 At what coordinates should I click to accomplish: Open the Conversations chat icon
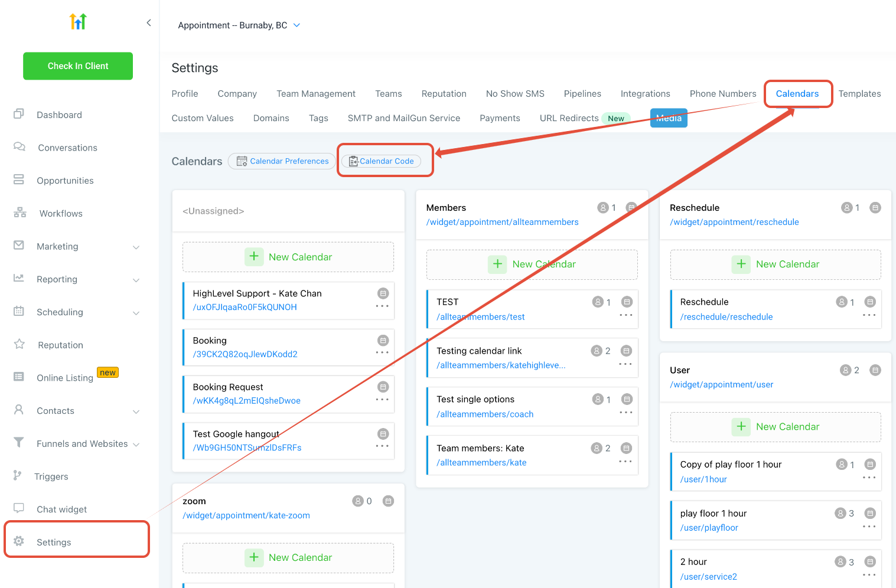tap(19, 147)
